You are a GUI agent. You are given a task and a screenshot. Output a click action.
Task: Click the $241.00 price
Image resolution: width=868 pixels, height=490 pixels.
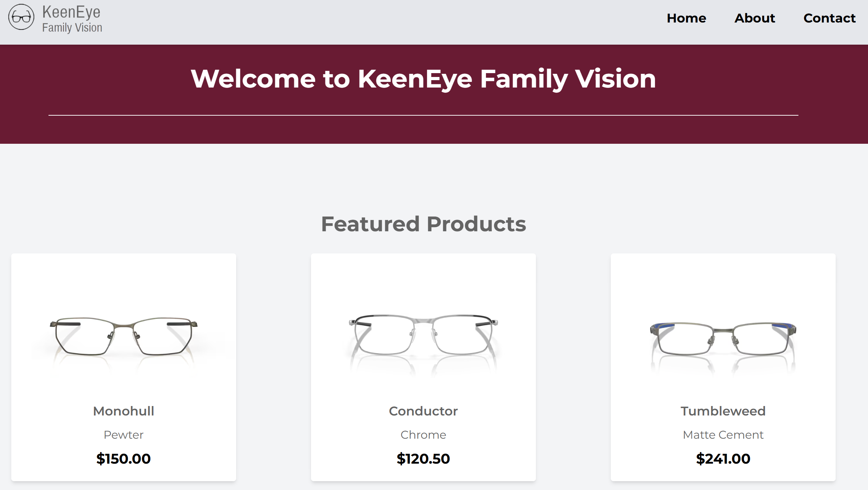(723, 459)
